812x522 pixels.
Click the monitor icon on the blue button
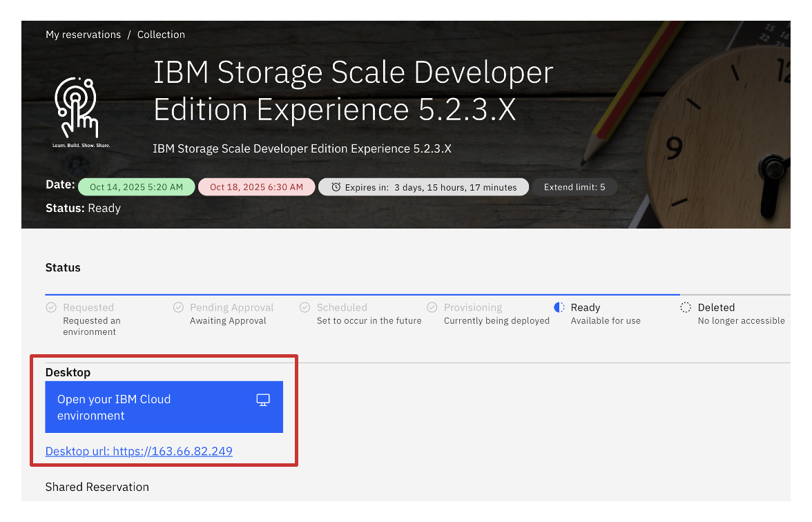(263, 400)
